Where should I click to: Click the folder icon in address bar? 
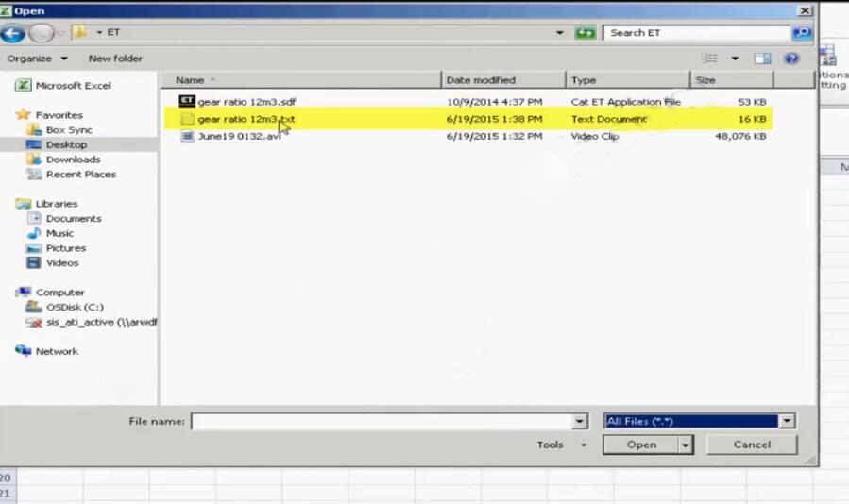(79, 32)
